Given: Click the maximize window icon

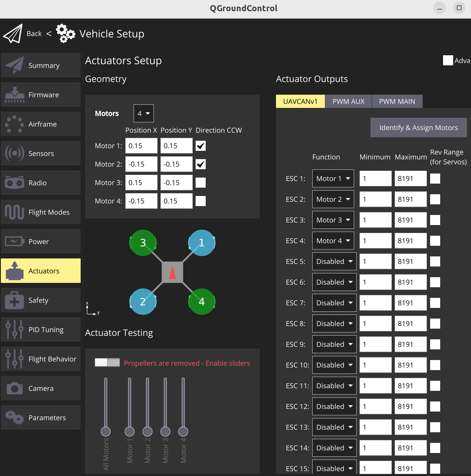Looking at the screenshot, I should pyautogui.click(x=459, y=8).
